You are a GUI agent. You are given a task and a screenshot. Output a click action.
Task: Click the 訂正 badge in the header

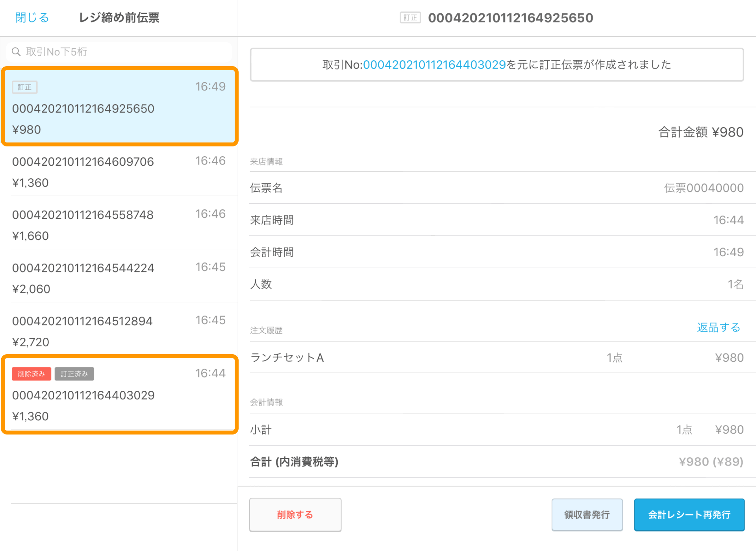coord(410,18)
